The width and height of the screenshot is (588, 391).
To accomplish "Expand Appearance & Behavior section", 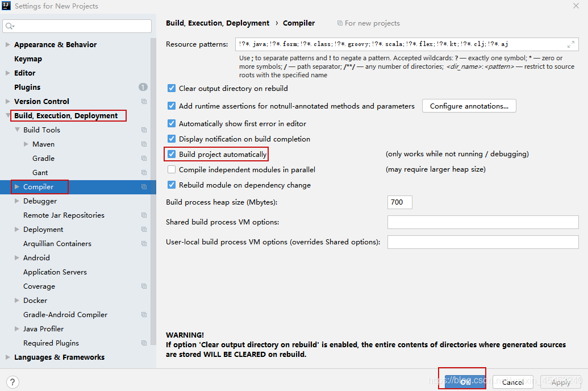I will click(7, 45).
